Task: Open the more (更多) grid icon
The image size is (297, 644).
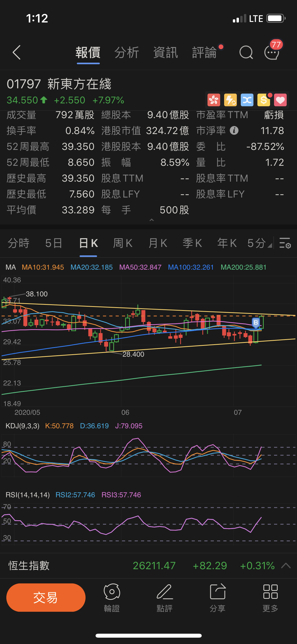Action: point(270,598)
